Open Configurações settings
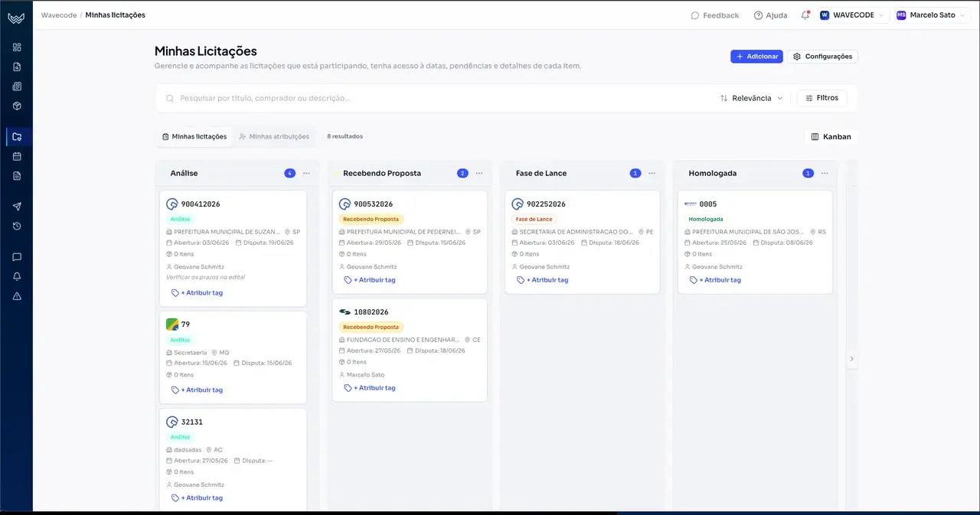 (822, 57)
